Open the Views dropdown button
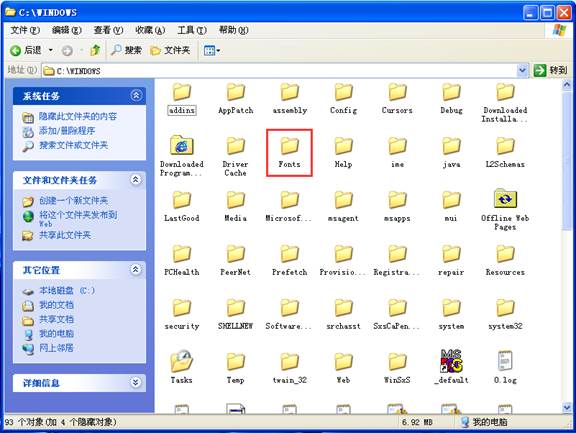This screenshot has height=433, width=576. 212,50
